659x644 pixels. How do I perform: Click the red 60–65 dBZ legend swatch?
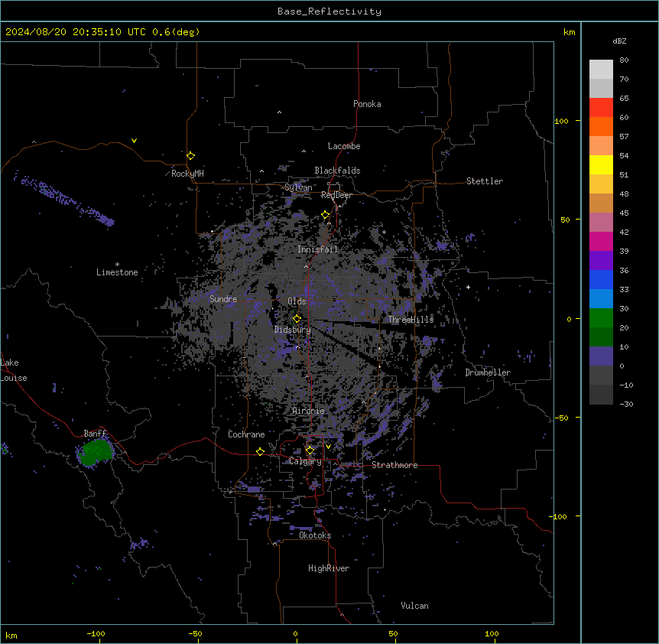(601, 108)
